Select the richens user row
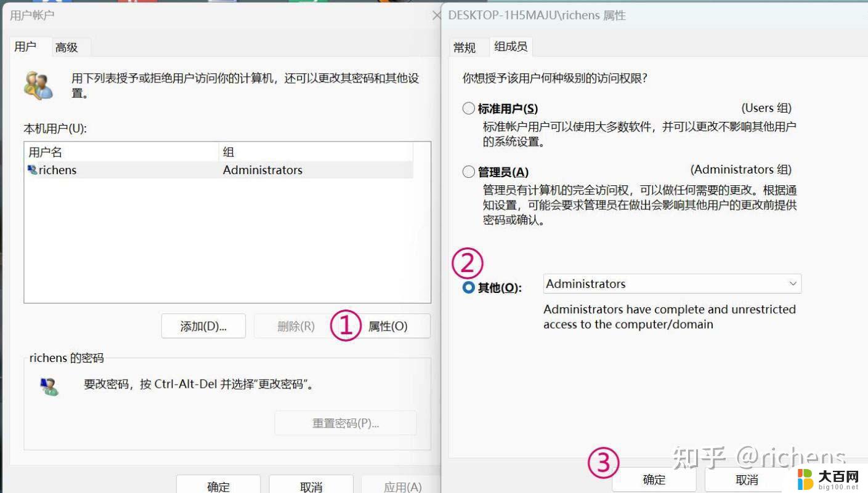This screenshot has height=493, width=868. (x=219, y=170)
